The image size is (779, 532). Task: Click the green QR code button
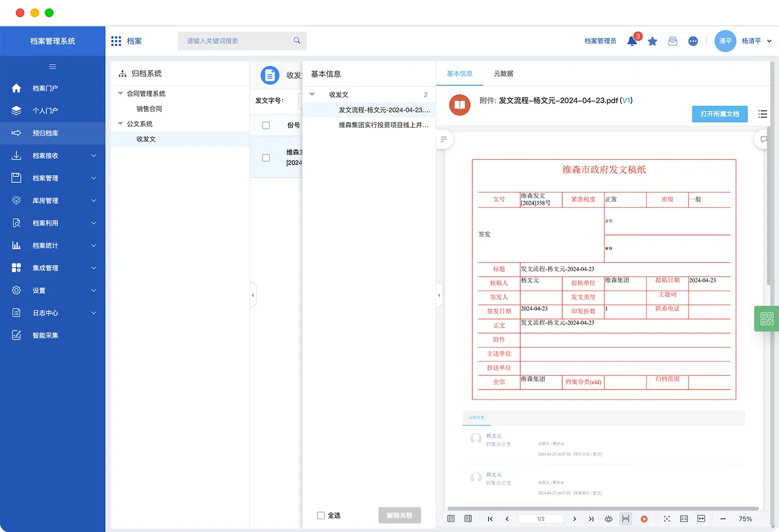(x=766, y=319)
